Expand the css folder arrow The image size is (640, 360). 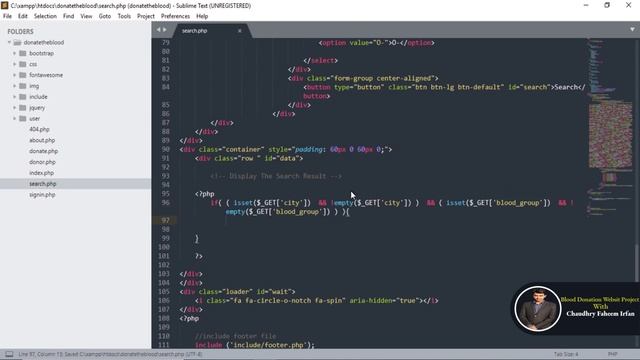coord(14,64)
